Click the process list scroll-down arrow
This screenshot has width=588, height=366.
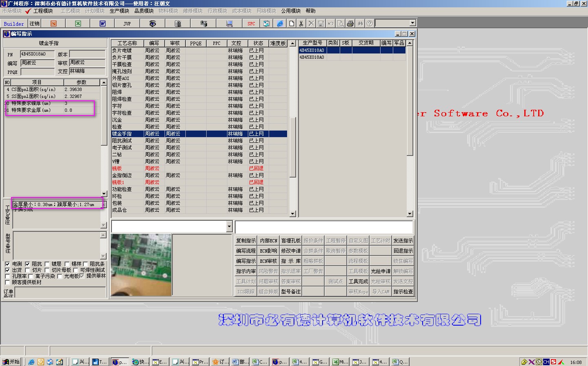[292, 214]
